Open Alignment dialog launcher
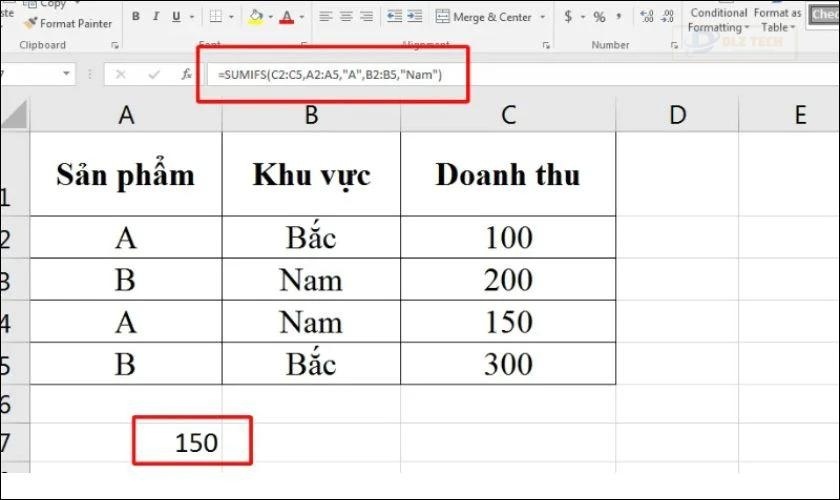 pos(546,46)
